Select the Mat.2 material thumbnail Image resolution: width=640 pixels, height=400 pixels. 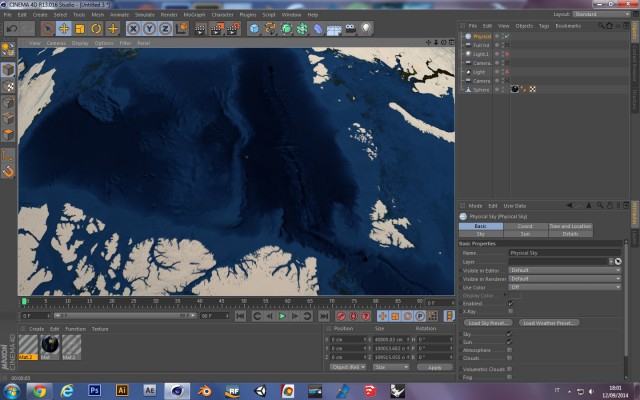coord(28,347)
